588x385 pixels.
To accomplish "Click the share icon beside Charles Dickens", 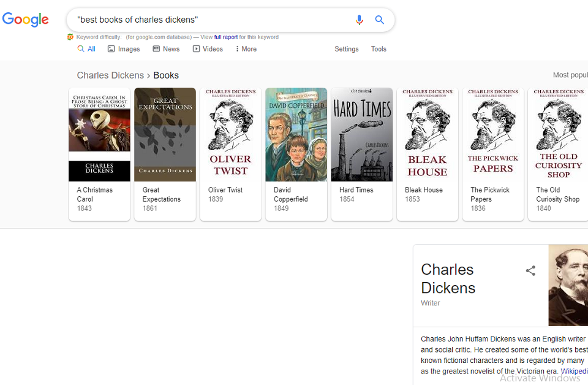I will coord(530,270).
